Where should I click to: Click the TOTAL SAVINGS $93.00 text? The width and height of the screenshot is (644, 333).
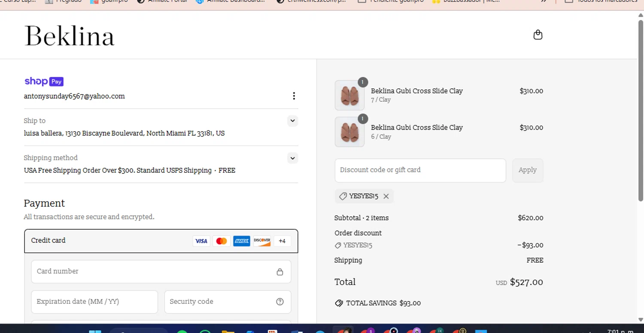click(x=383, y=303)
